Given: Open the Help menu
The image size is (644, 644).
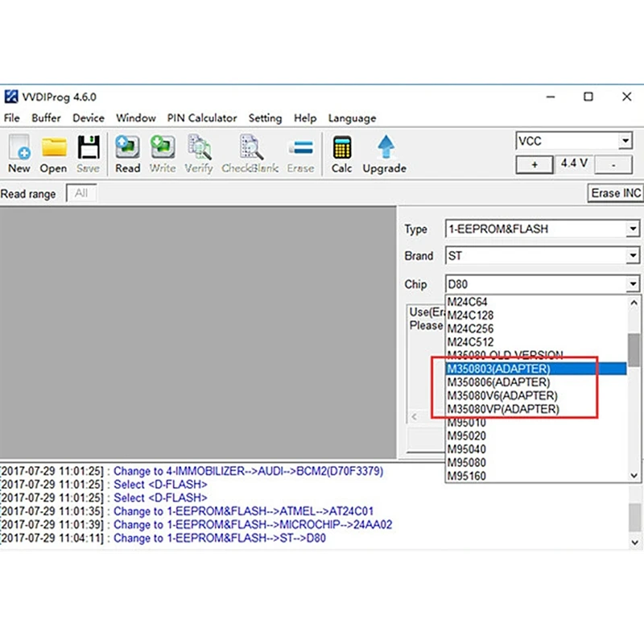Looking at the screenshot, I should tap(305, 118).
